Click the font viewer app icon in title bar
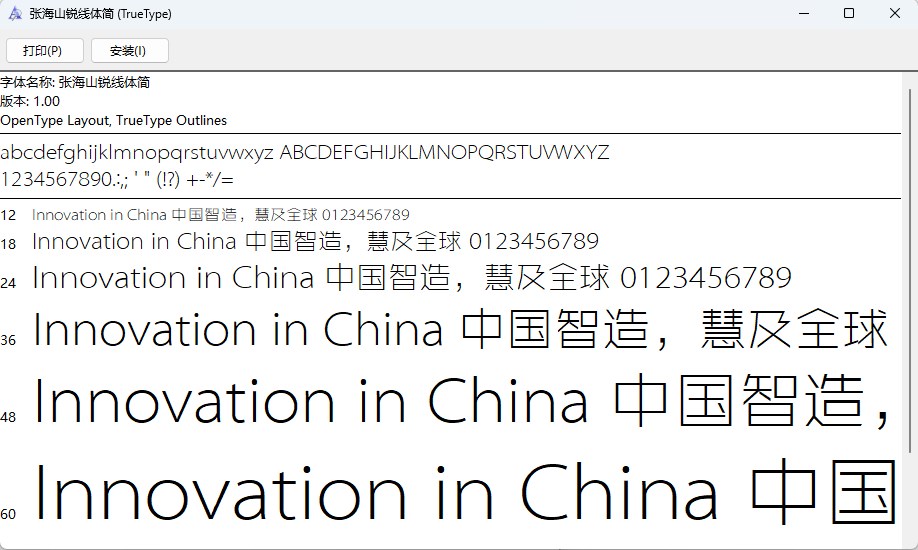This screenshot has height=550, width=918. click(x=14, y=13)
